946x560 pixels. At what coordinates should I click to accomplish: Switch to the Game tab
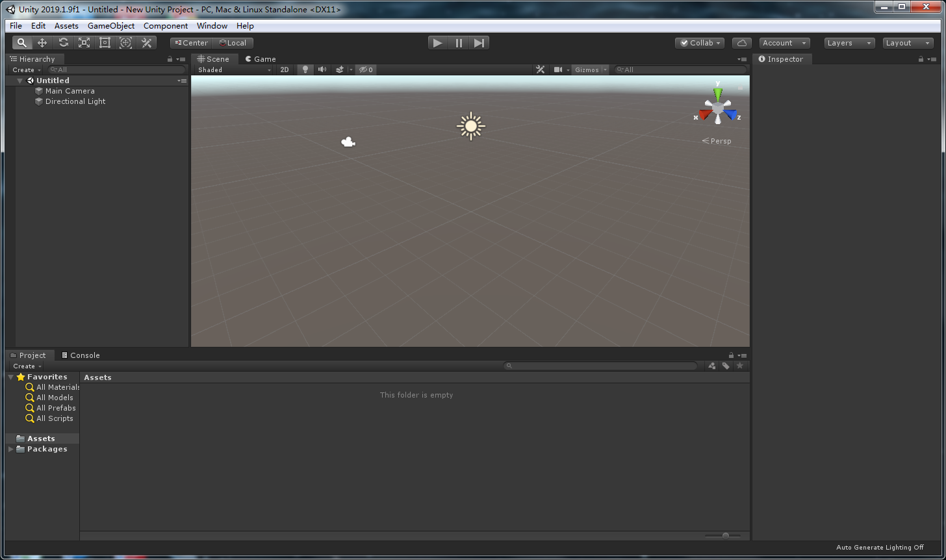coord(260,58)
